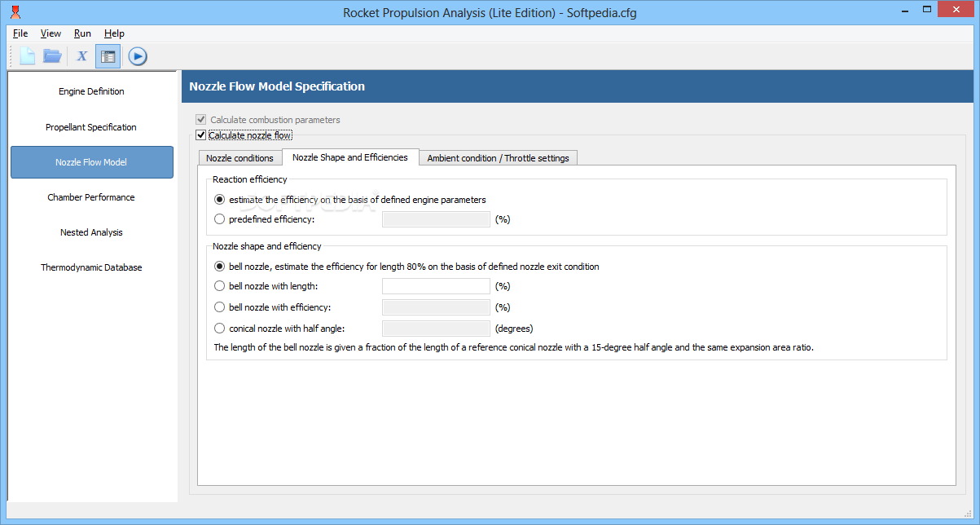Go to Propellant Specification section

tap(91, 127)
